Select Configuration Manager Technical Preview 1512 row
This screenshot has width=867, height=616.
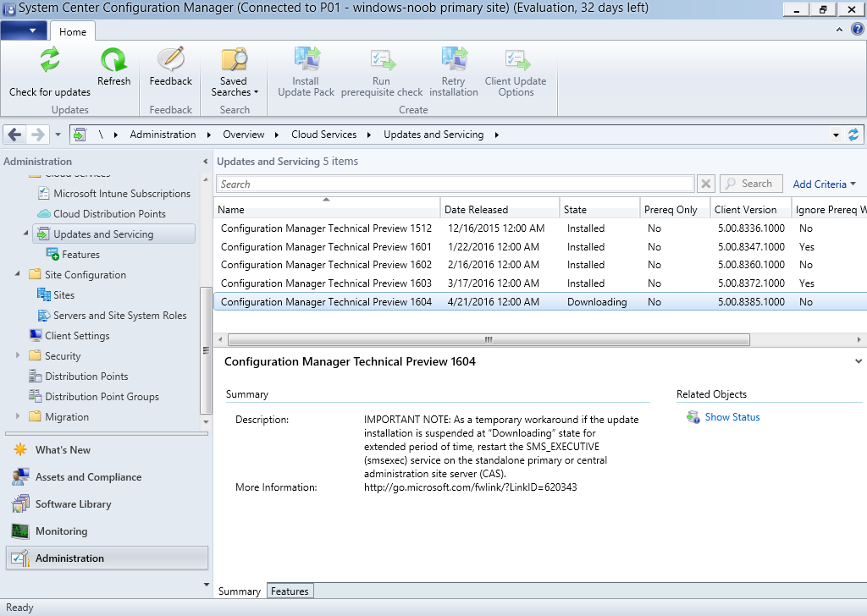(540, 228)
